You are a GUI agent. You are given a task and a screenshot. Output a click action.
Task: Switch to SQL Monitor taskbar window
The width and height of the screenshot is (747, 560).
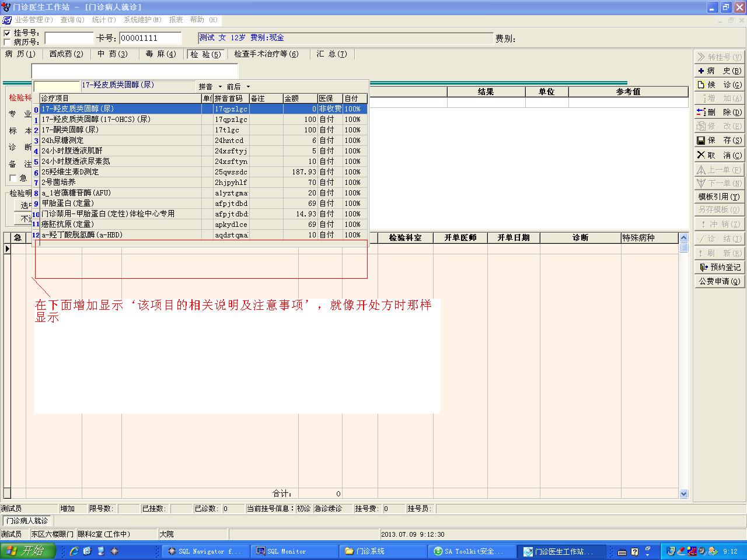coord(295,551)
